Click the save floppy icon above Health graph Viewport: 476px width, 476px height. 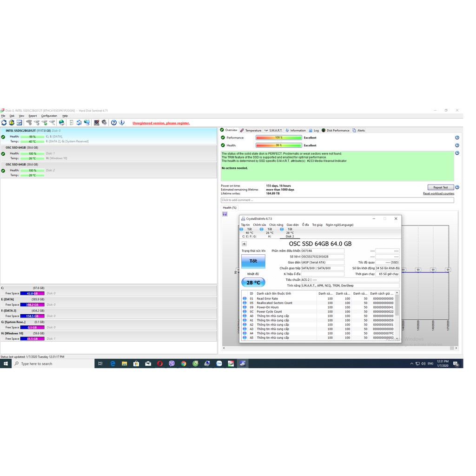coord(225,214)
